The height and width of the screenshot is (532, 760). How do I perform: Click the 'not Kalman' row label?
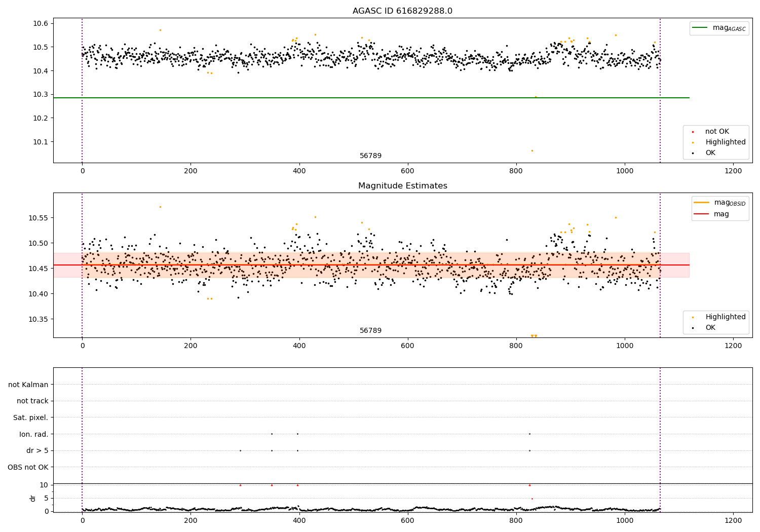click(x=28, y=385)
